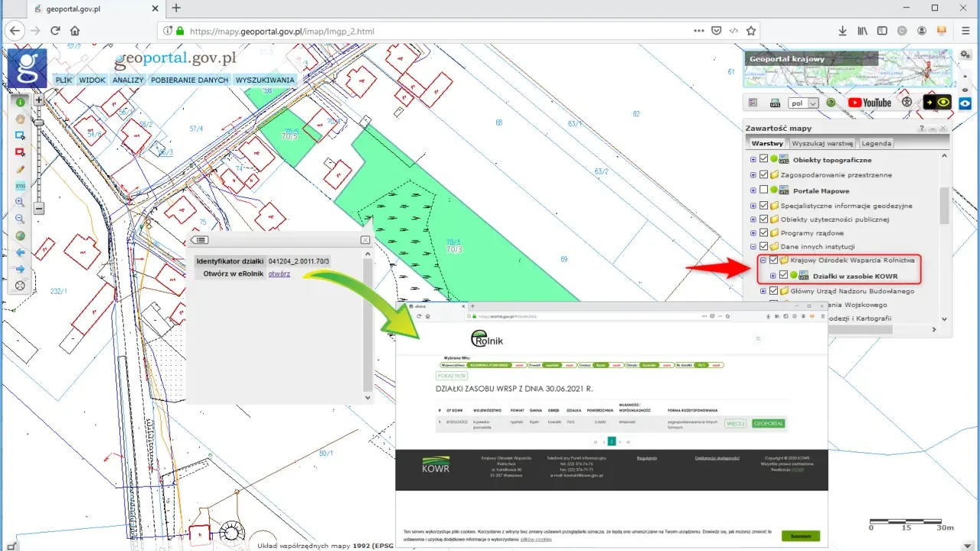
Task: Check the Portale Mapowe layer
Action: click(x=763, y=191)
